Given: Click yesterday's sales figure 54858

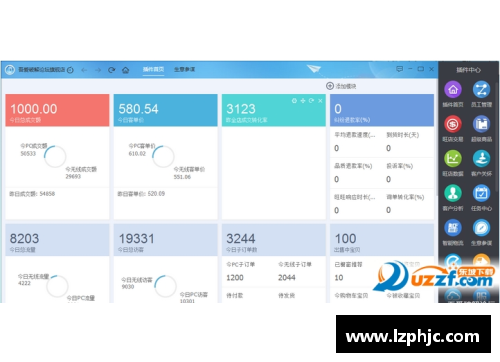Looking at the screenshot, I should tap(47, 194).
